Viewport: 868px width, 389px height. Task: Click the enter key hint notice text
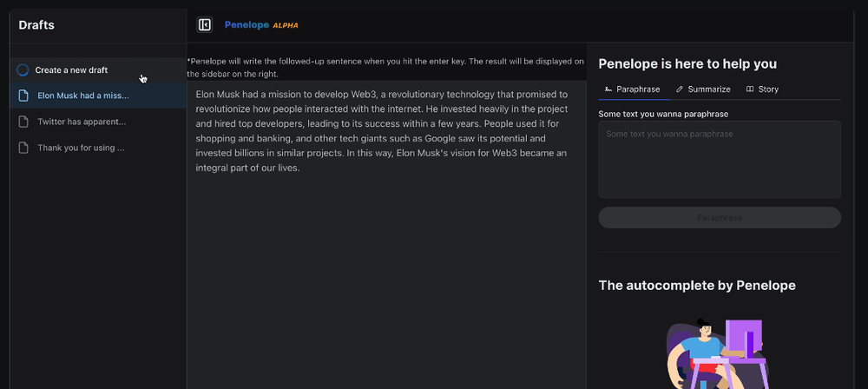(x=385, y=68)
